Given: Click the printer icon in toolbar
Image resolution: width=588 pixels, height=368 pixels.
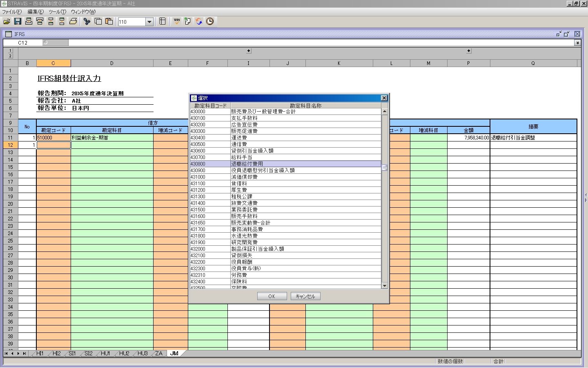Looking at the screenshot, I should [73, 22].
